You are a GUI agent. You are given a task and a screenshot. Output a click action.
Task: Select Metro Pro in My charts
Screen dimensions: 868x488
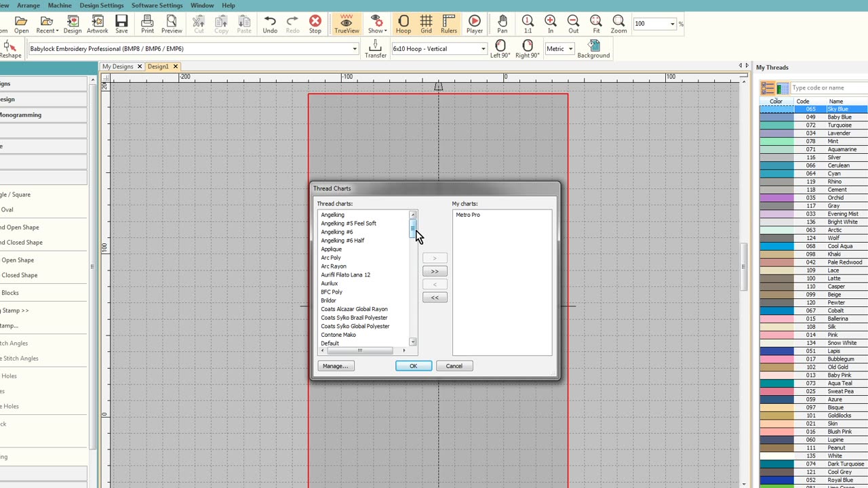click(468, 215)
